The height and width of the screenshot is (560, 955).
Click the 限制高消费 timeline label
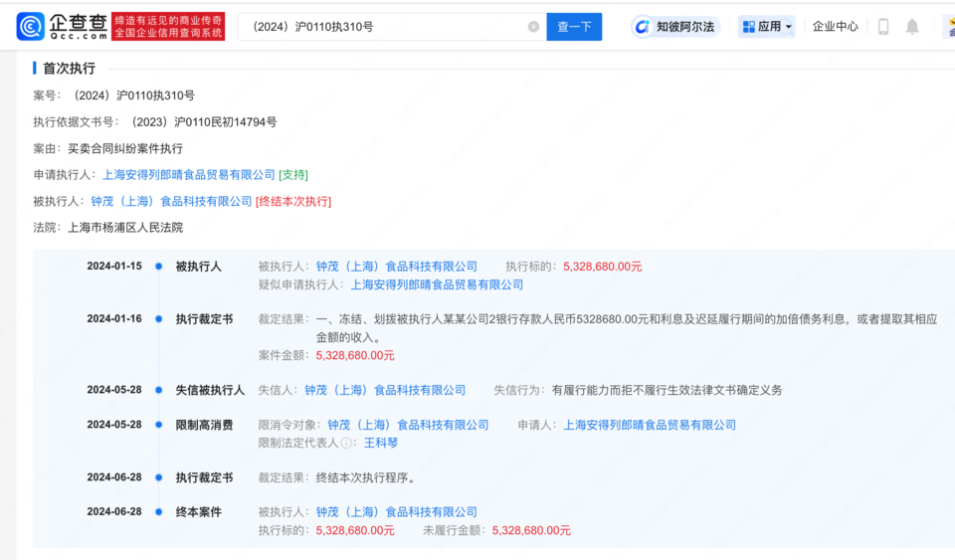pyautogui.click(x=204, y=425)
